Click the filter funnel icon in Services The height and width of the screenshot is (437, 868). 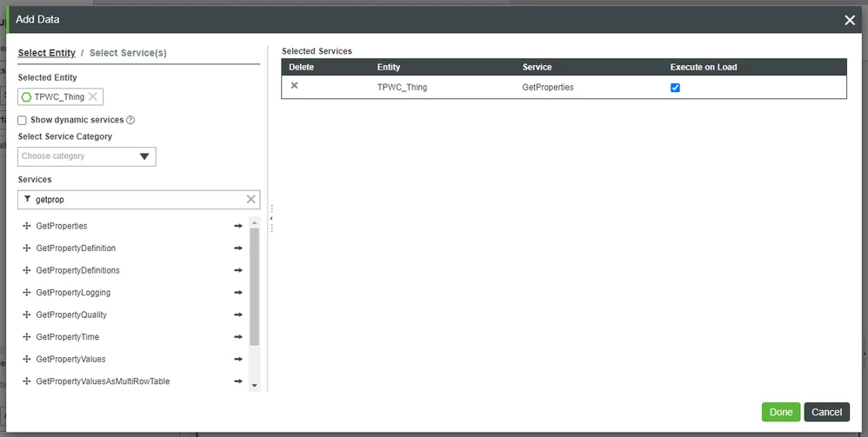tap(27, 199)
